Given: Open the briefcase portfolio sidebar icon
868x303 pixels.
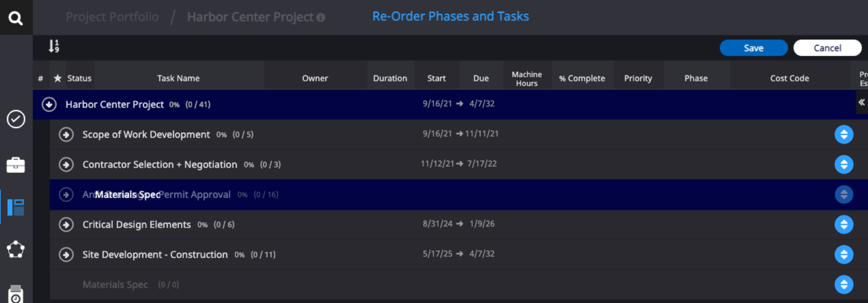Looking at the screenshot, I should pos(16,165).
